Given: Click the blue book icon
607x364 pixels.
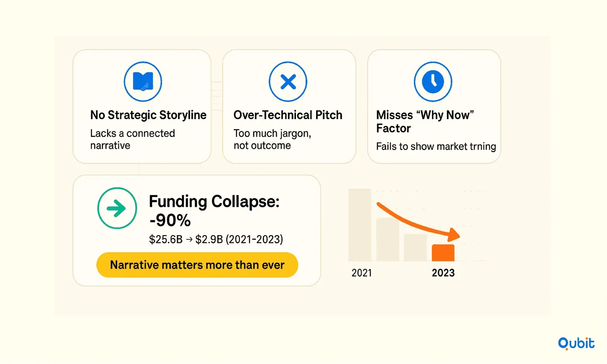Looking at the screenshot, I should (143, 81).
